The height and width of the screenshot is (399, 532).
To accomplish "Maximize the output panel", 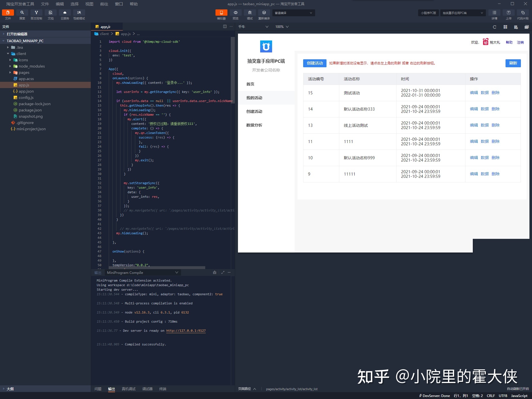I will click(x=223, y=272).
